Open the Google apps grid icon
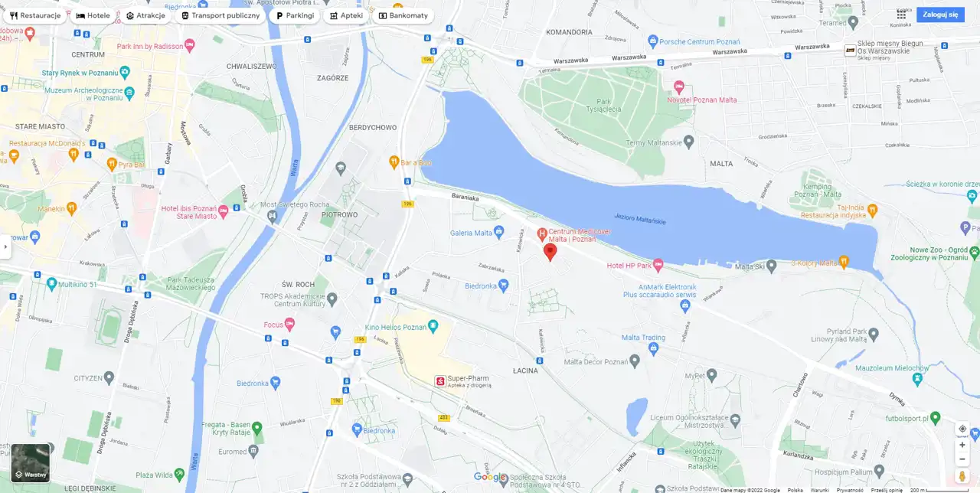980x493 pixels. pos(901,15)
